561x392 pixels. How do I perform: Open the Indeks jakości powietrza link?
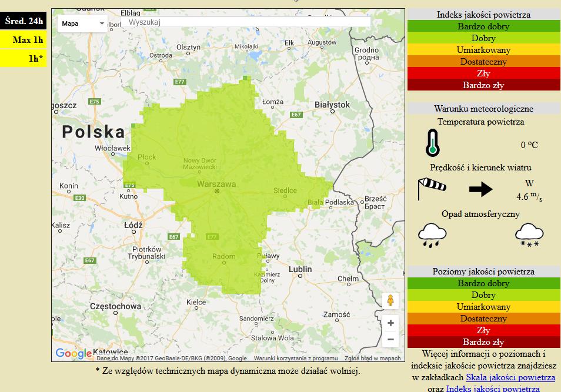point(493,388)
